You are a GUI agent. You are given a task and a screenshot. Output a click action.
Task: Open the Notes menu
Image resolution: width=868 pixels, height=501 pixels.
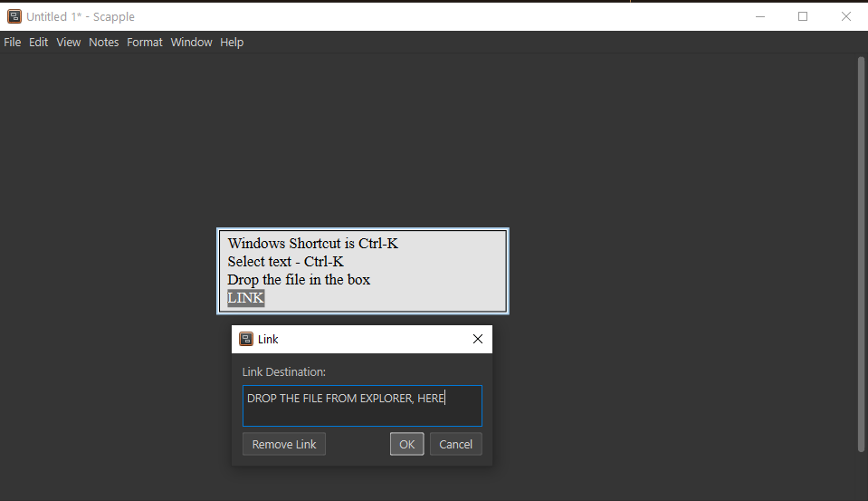pos(104,43)
